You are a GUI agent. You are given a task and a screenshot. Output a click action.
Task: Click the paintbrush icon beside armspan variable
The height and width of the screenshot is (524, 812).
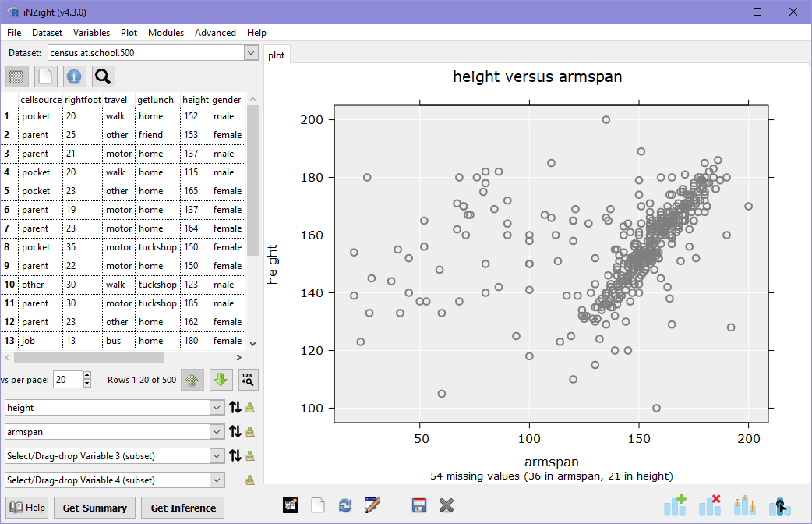click(249, 431)
